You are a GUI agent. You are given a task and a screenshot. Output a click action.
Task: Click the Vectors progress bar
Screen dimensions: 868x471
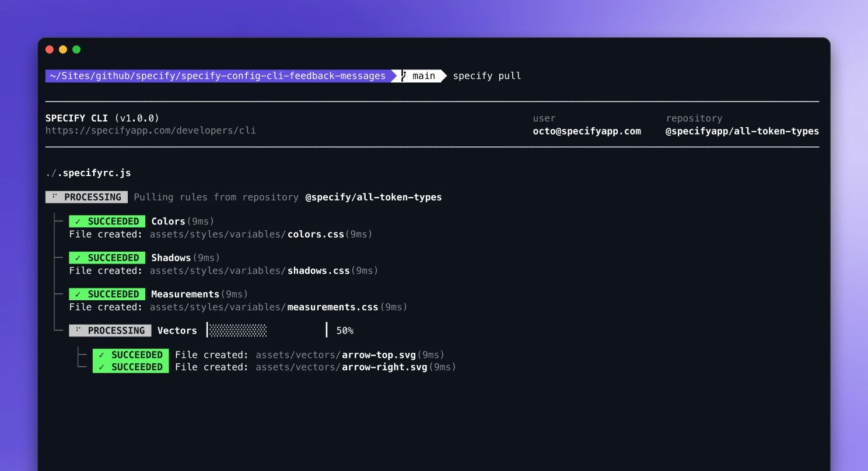pyautogui.click(x=267, y=331)
